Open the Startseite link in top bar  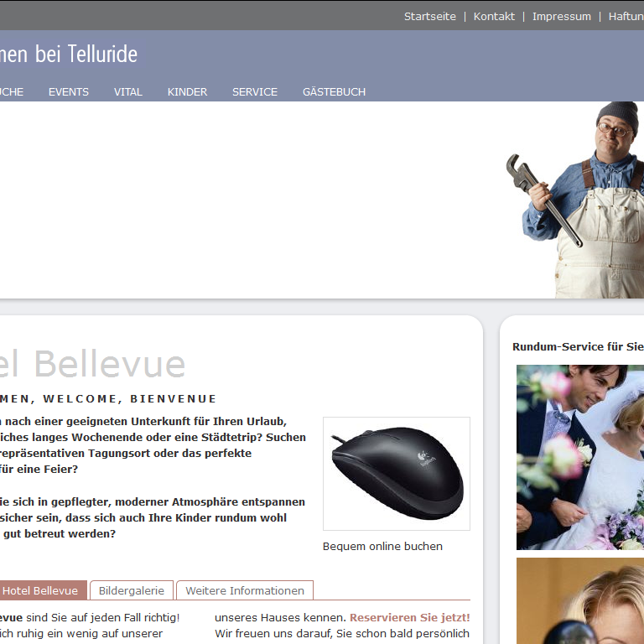pyautogui.click(x=429, y=17)
